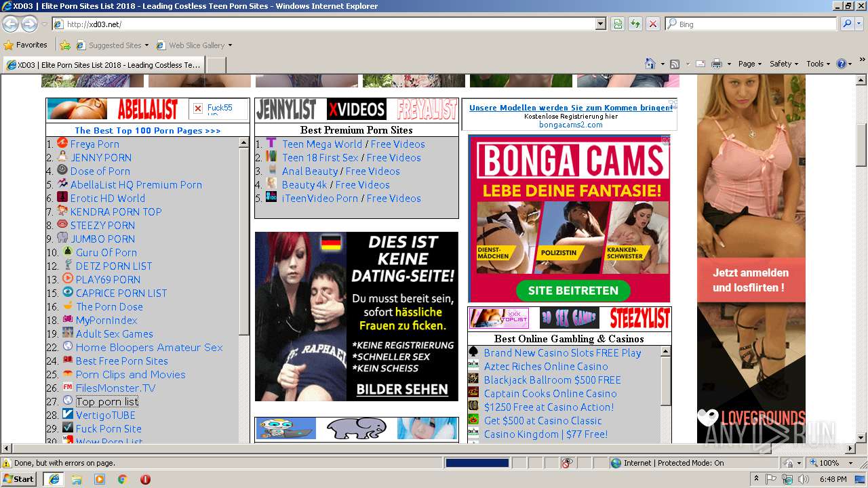This screenshot has width=868, height=488.
Task: Click the page scrollbar down arrow
Action: coord(861,437)
